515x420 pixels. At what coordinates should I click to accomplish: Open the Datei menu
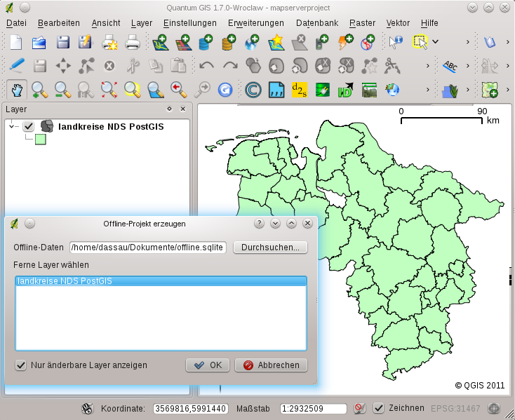pos(16,23)
